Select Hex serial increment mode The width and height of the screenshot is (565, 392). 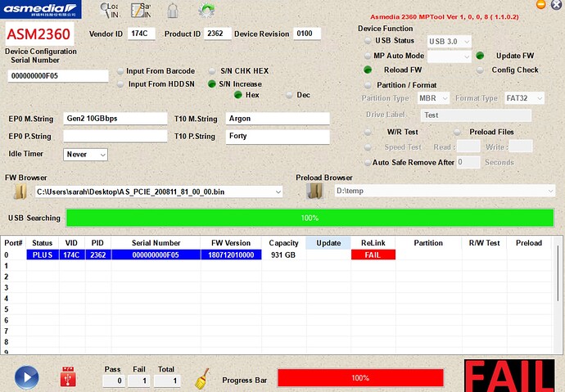tap(237, 95)
